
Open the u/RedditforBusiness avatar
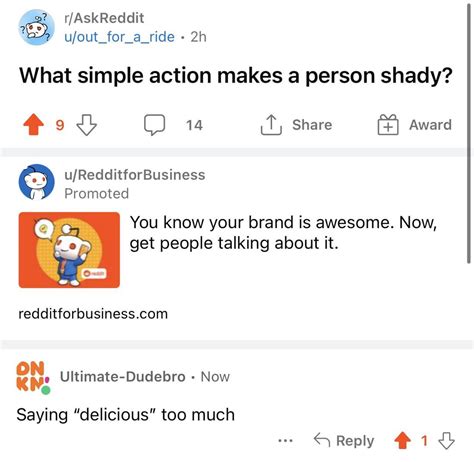pos(36,182)
